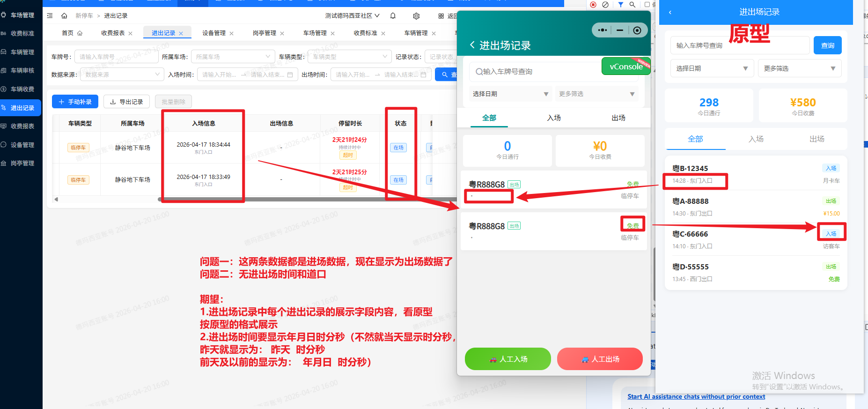This screenshot has width=868, height=409.
Task: Open settings via the gear icon
Action: pyautogui.click(x=416, y=16)
